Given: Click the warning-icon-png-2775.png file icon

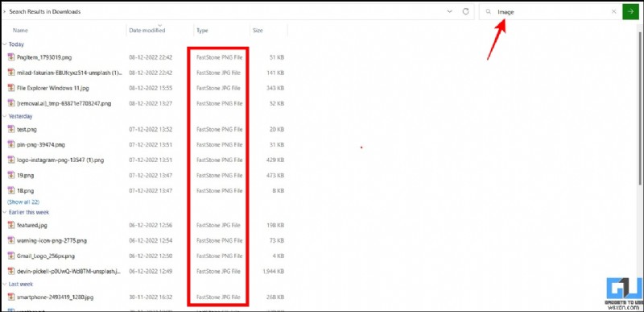Looking at the screenshot, I should pyautogui.click(x=11, y=240).
